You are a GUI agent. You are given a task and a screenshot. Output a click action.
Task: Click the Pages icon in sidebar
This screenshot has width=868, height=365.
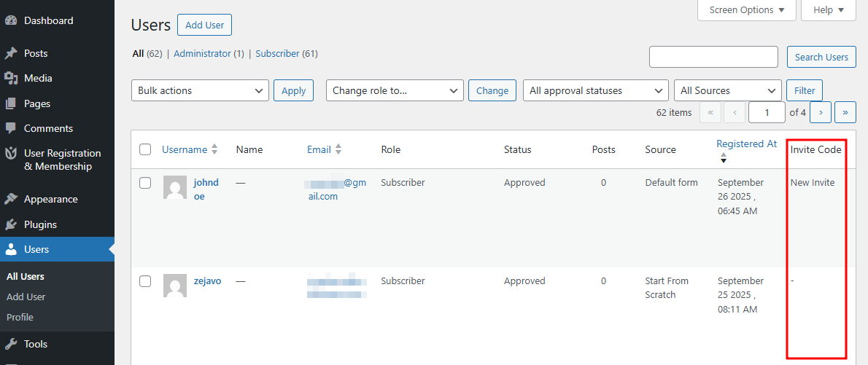click(x=10, y=103)
